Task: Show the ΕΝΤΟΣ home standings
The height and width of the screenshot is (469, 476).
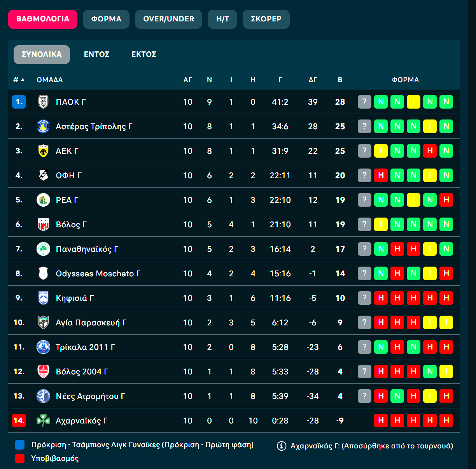Action: point(97,54)
